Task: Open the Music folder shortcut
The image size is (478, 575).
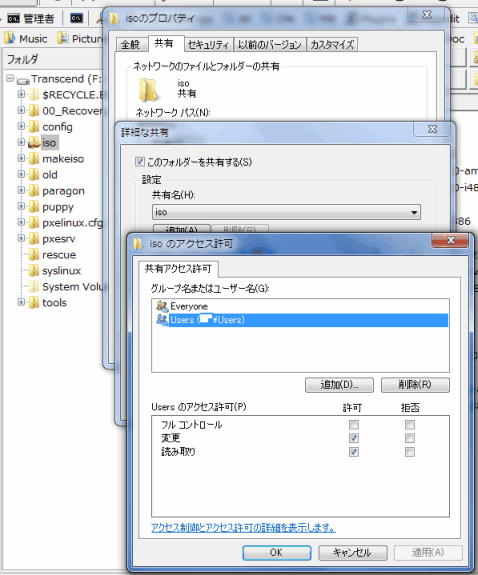Action: click(x=26, y=39)
